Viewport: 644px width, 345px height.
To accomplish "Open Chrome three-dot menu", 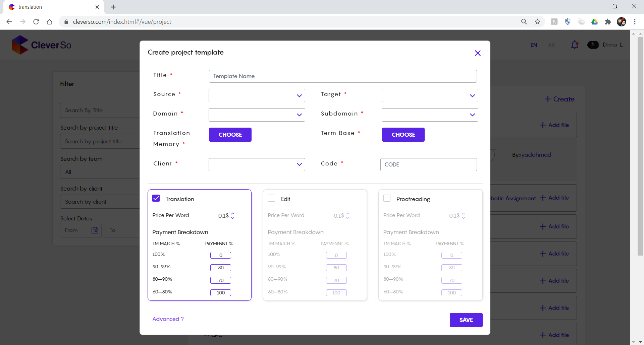I will click(x=635, y=22).
